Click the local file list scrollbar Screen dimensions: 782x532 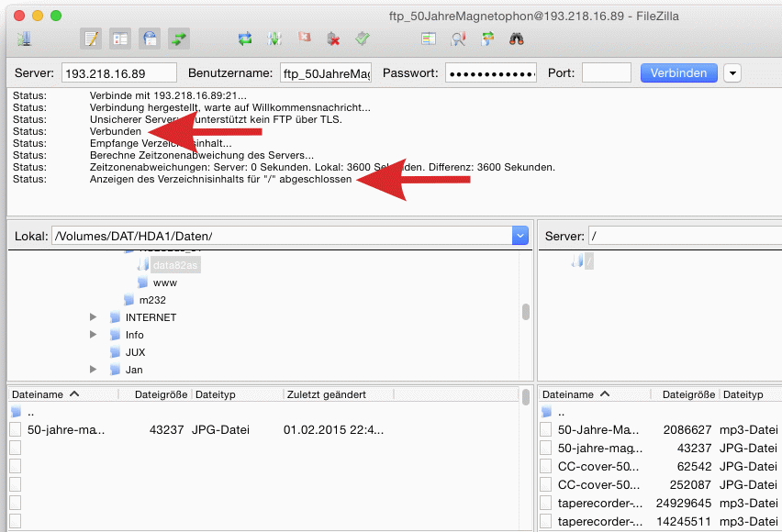(526, 397)
